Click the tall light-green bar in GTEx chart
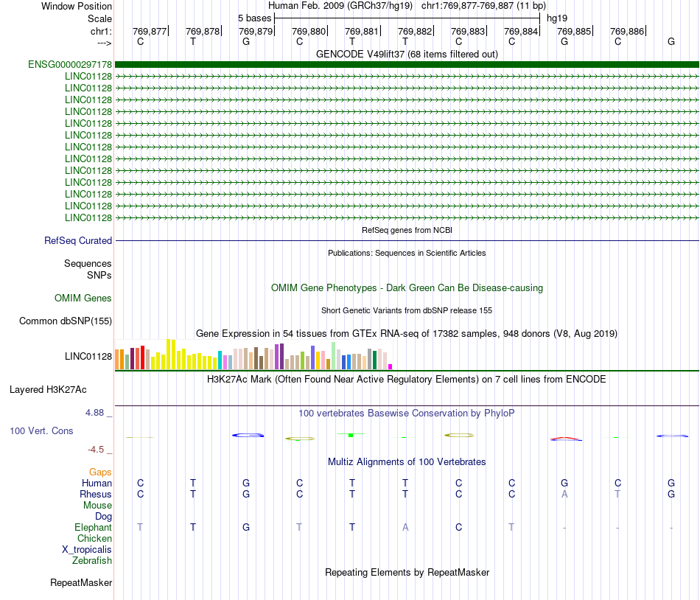Viewport: 700px width, 600px height. tap(334, 356)
